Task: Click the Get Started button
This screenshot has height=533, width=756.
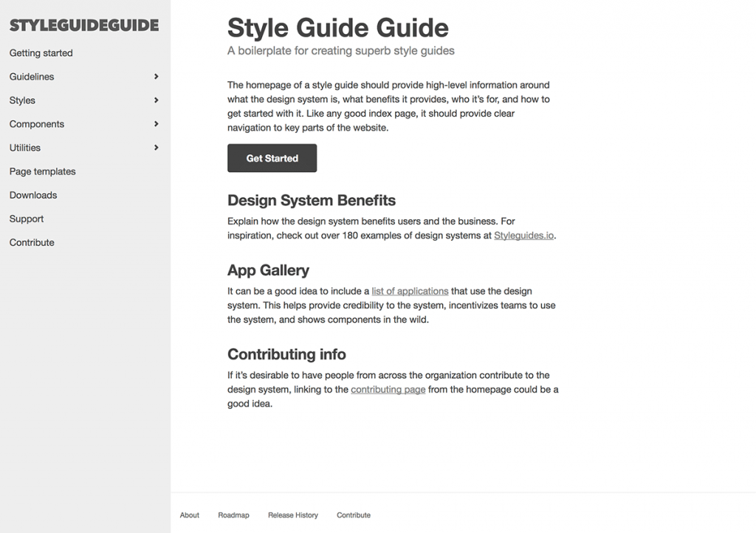Action: [272, 158]
